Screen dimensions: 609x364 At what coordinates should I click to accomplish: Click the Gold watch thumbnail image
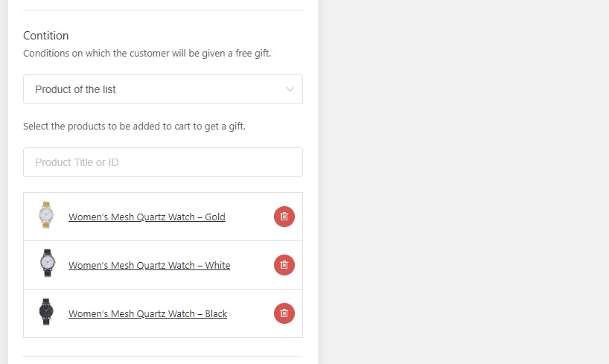pos(47,216)
